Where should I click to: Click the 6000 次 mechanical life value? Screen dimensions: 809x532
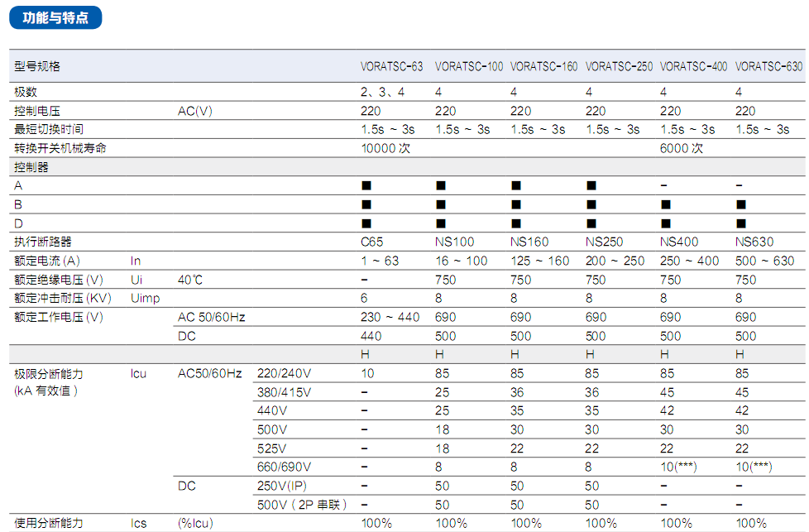click(682, 148)
